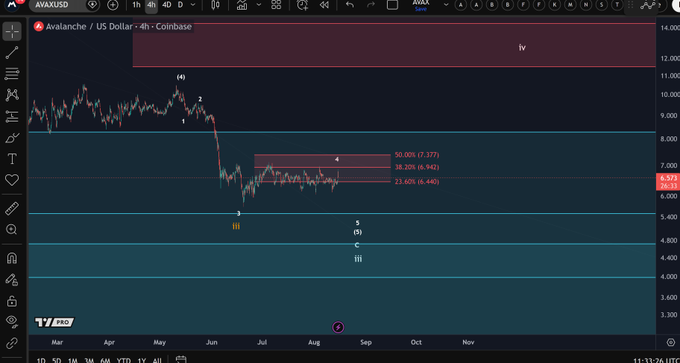Switch to the 1h timeframe
The width and height of the screenshot is (680, 363).
point(136,5)
